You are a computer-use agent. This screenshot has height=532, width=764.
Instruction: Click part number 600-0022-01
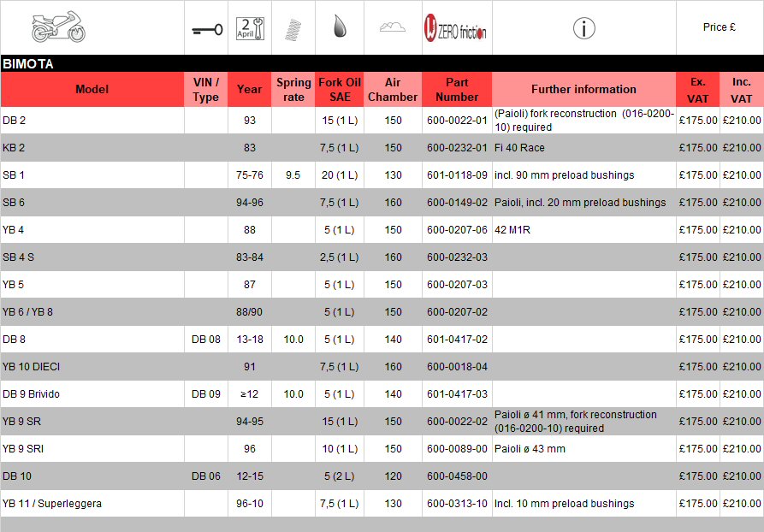457,121
